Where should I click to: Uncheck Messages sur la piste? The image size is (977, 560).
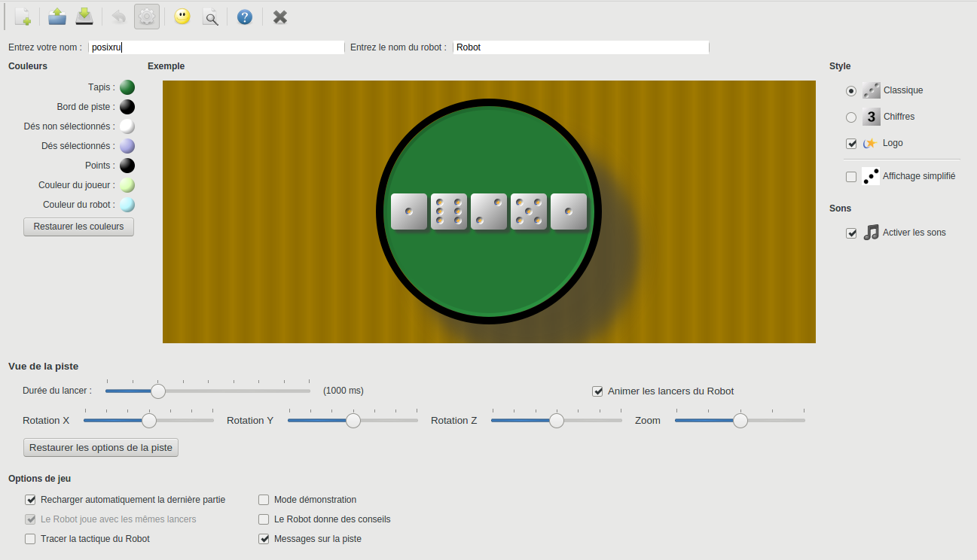[264, 538]
